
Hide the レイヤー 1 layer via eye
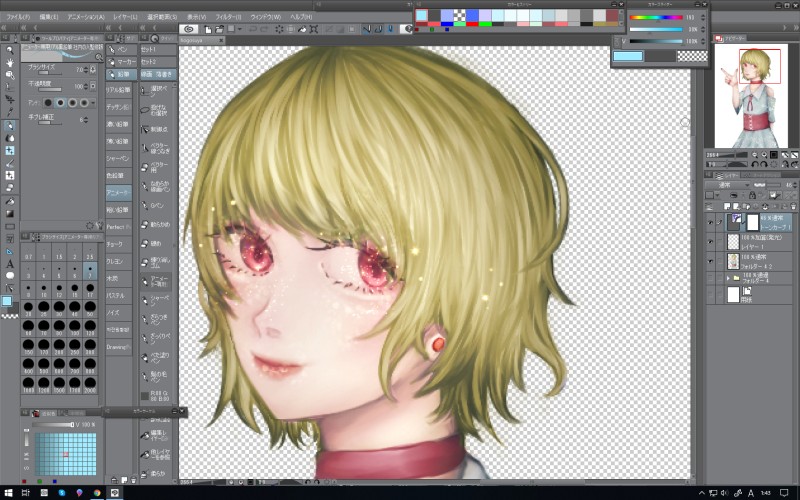coord(710,242)
